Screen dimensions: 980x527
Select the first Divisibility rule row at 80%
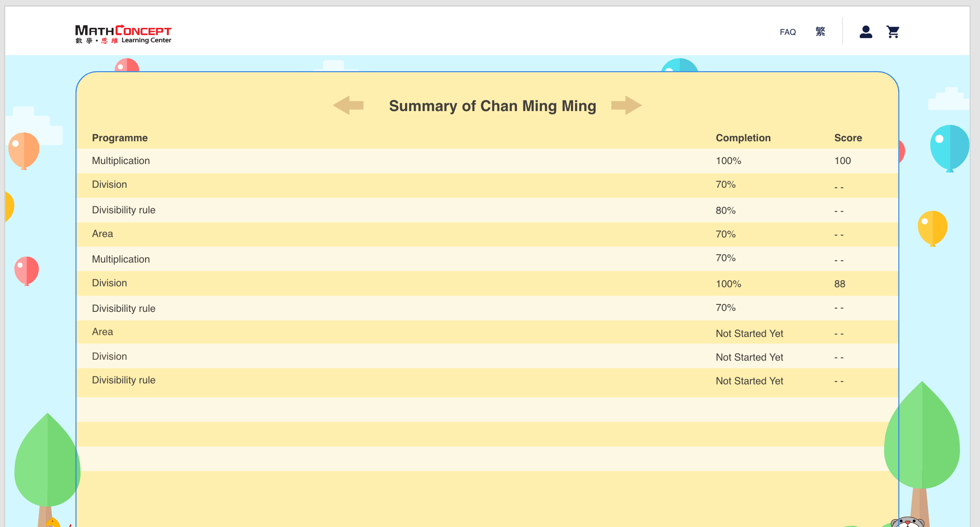coord(124,210)
